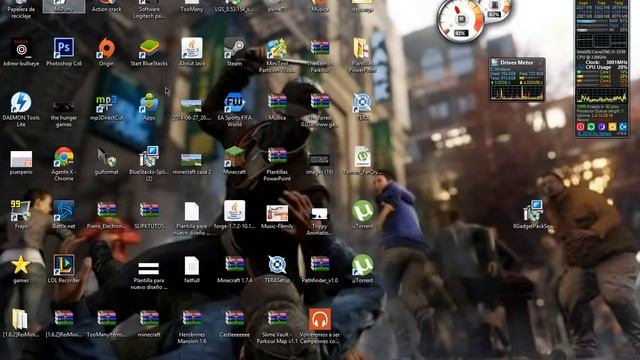Viewport: 640px width, 360px height.
Task: Open Photoshop CS6 shortcut
Action: point(64,48)
